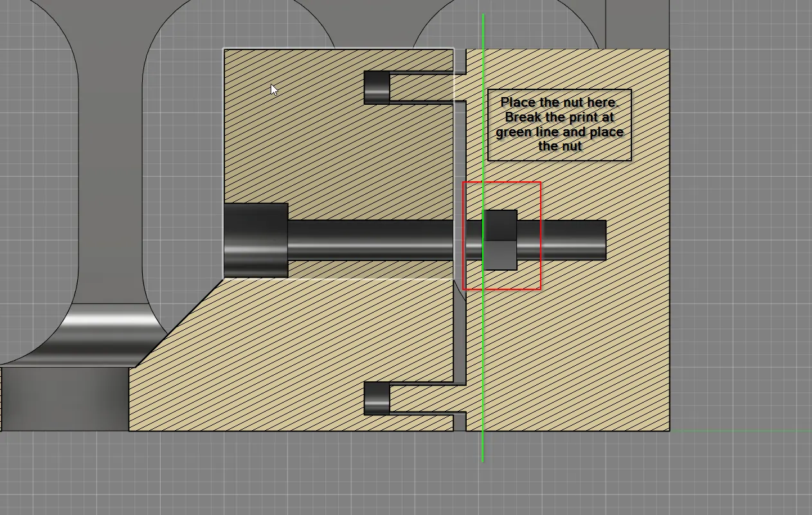Select the "Place the nut here" text note
The height and width of the screenshot is (515, 812).
pyautogui.click(x=559, y=125)
